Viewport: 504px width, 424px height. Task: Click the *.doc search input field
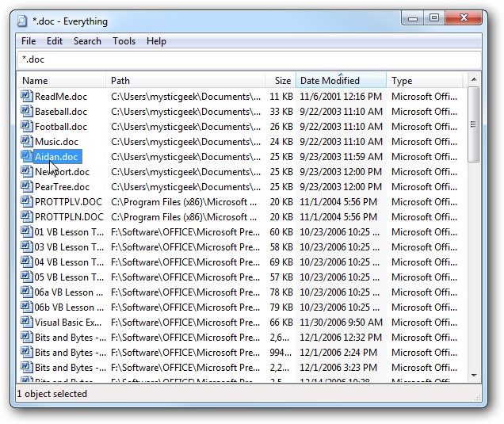point(250,59)
